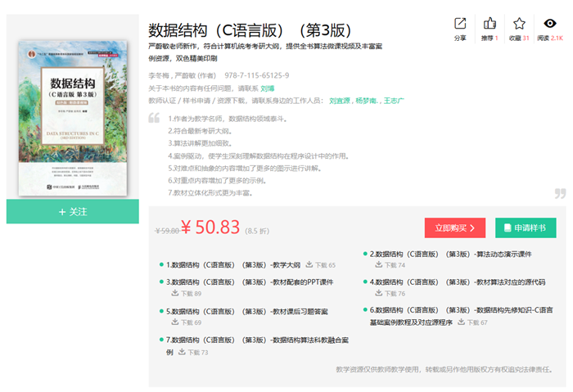The height and width of the screenshot is (392, 573).
Task: Click the 推荐 1 count
Action: [490, 38]
